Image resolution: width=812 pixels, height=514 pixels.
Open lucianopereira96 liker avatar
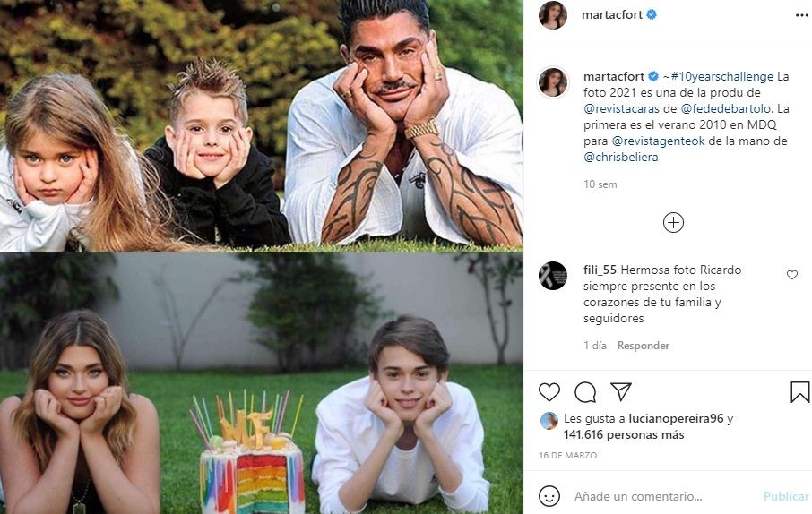(x=549, y=421)
